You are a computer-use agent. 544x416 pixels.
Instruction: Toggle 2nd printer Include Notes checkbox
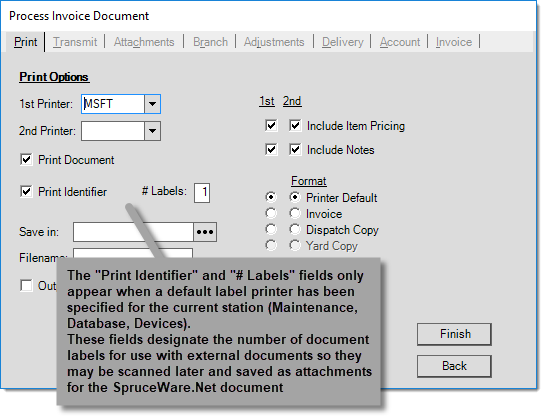[295, 150]
